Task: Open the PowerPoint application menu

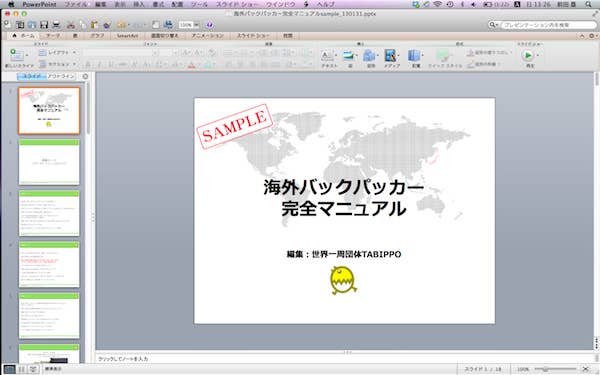Action: point(39,5)
